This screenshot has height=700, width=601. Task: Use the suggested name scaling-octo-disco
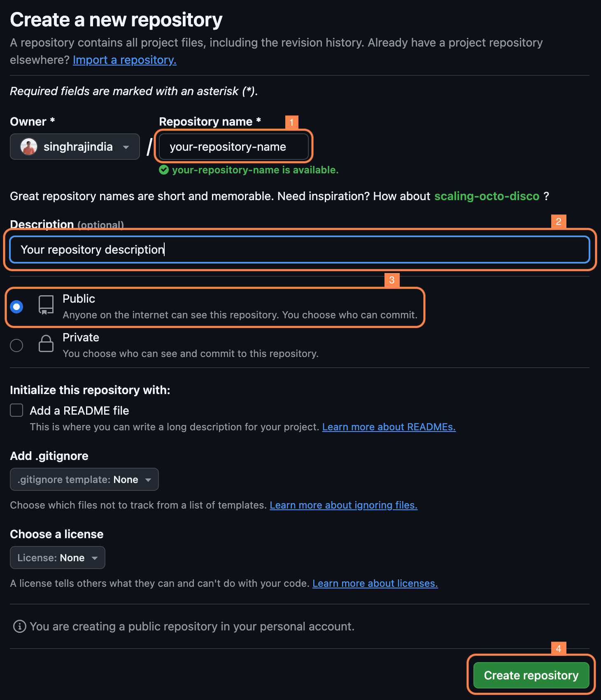click(487, 196)
